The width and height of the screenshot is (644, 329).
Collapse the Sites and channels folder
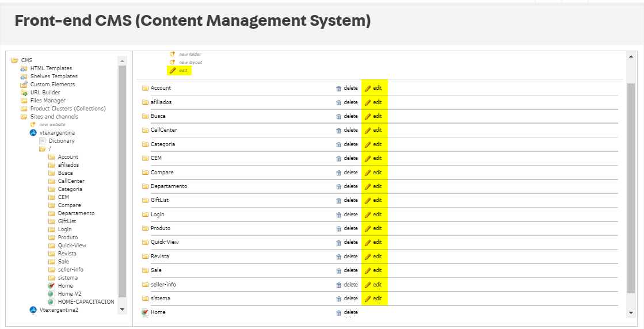(x=24, y=117)
